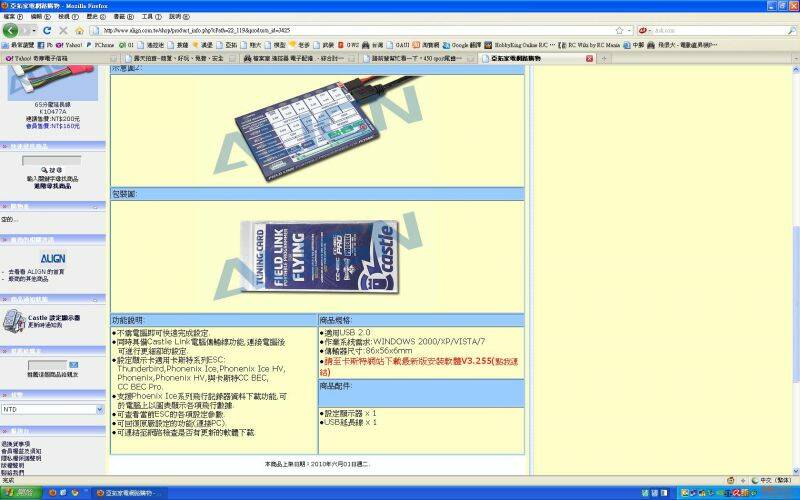Image resolution: width=800 pixels, height=500 pixels.
Task: Click the Castle Field Link package image
Action: click(x=319, y=257)
